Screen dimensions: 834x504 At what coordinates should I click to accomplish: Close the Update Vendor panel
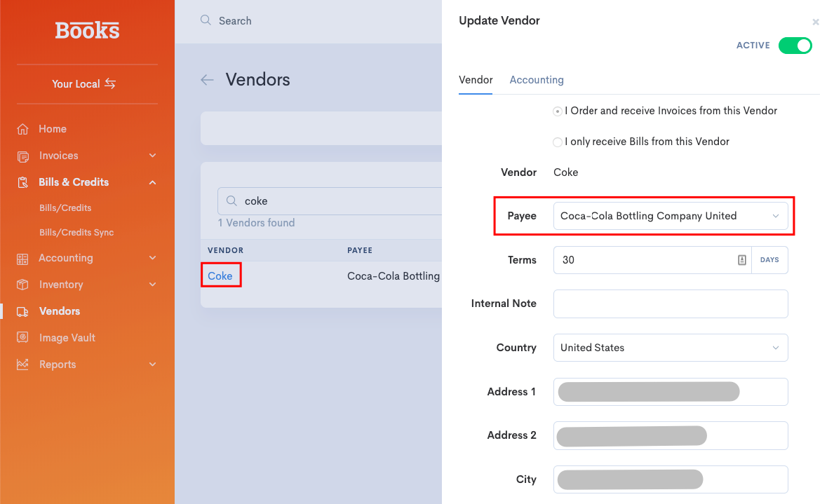click(815, 22)
